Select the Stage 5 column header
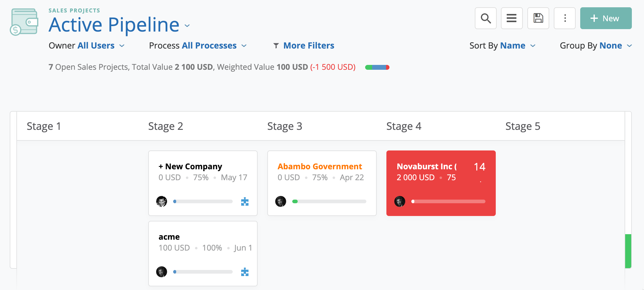Viewport: 644px width, 290px height. [x=523, y=126]
